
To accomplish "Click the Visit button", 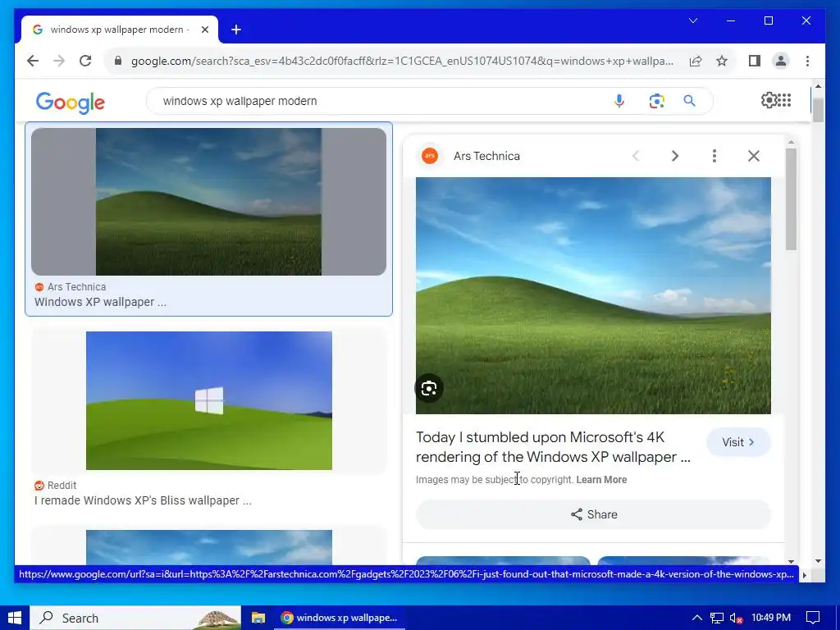I will pos(738,442).
